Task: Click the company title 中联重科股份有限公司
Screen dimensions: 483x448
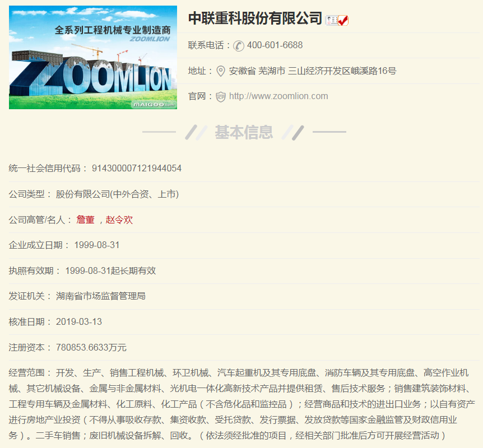Action: [x=255, y=18]
